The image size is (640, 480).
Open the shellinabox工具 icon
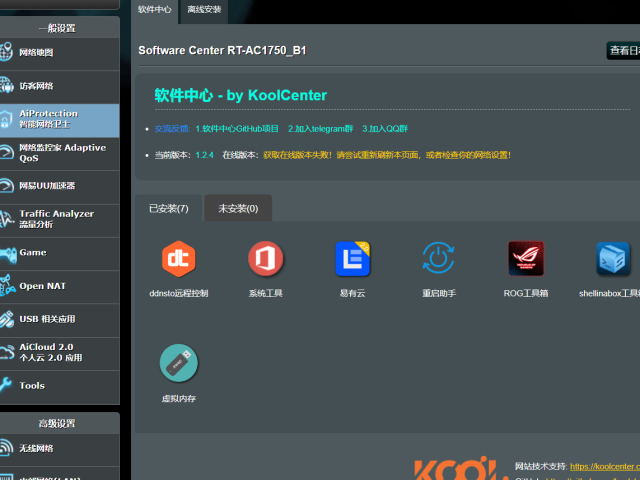point(612,259)
